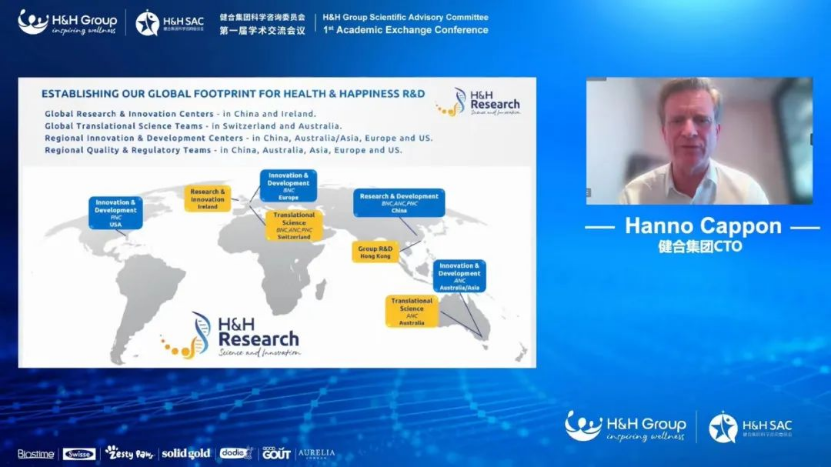Screen dimensions: 831x468
Task: Click the Good Goût brand logo
Action: click(x=276, y=453)
